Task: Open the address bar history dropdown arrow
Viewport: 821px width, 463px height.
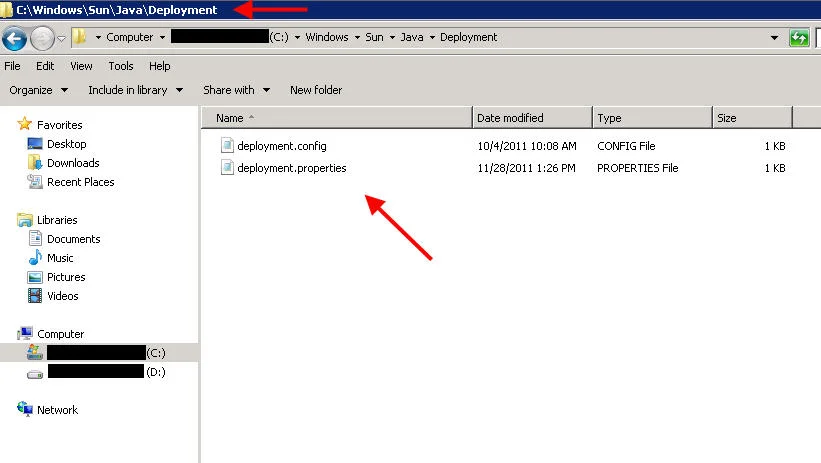Action: click(774, 38)
